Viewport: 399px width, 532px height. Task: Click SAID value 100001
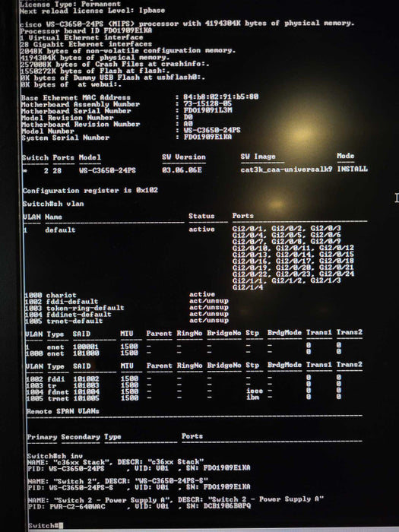click(x=85, y=347)
